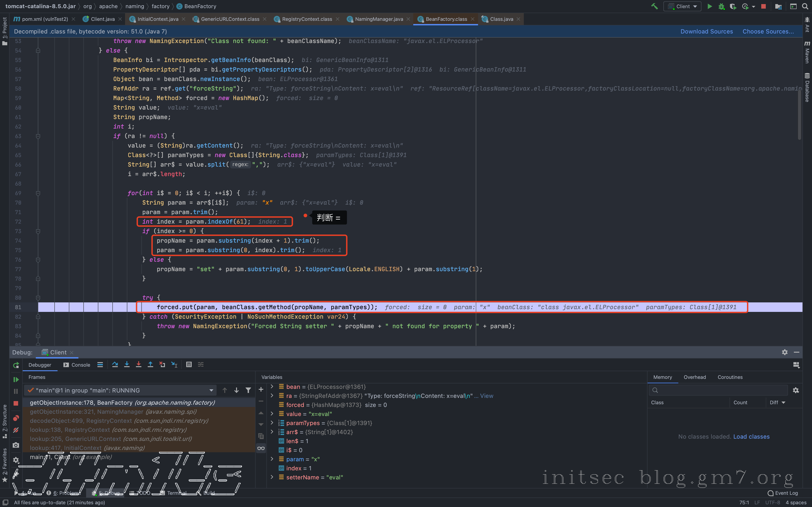Toggle the breakpoint marker beside line 72
The height and width of the screenshot is (507, 812).
(305, 216)
